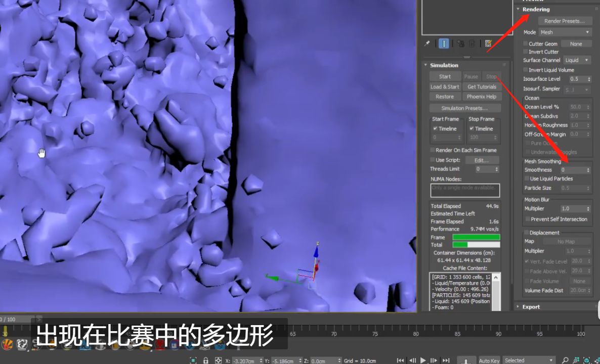
Task: Step to the next frame
Action: point(434,360)
